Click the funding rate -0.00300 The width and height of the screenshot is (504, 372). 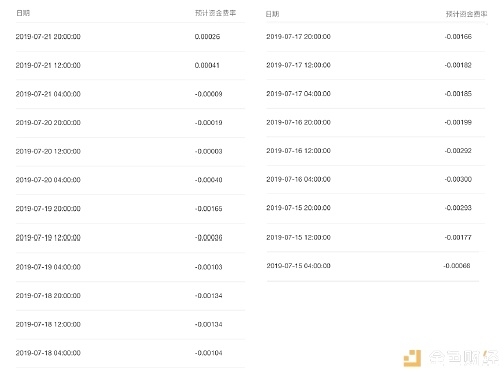point(458,179)
